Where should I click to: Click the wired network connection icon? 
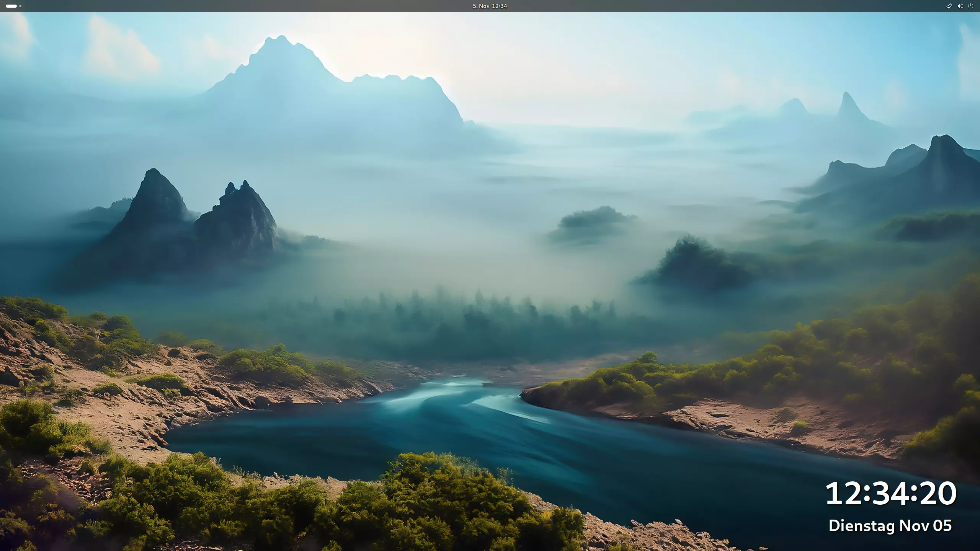[x=949, y=6]
